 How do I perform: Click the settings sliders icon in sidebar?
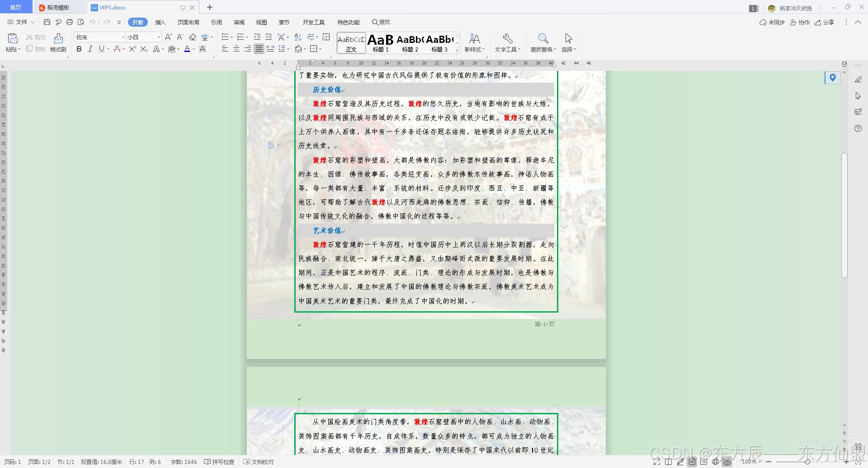coord(858,112)
